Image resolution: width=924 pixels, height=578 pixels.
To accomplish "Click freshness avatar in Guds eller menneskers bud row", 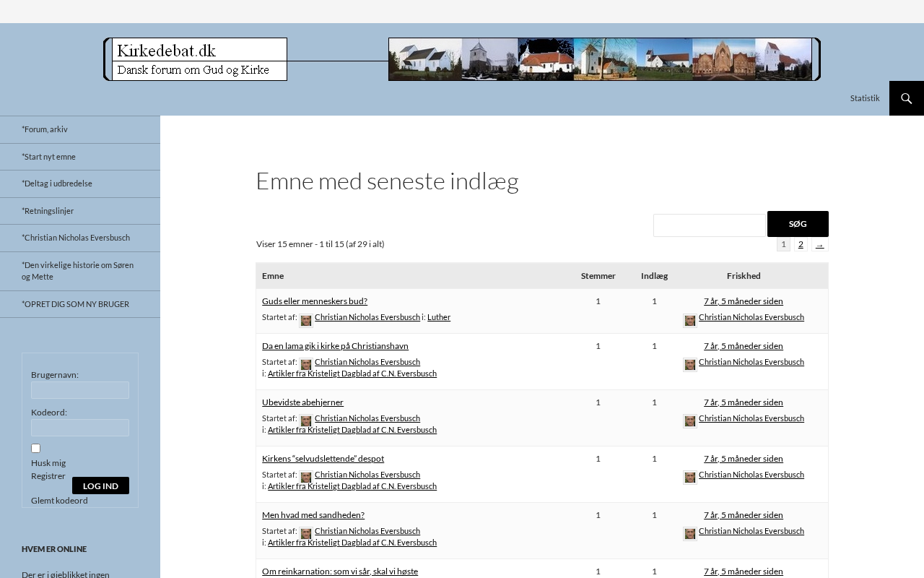I will click(x=690, y=321).
